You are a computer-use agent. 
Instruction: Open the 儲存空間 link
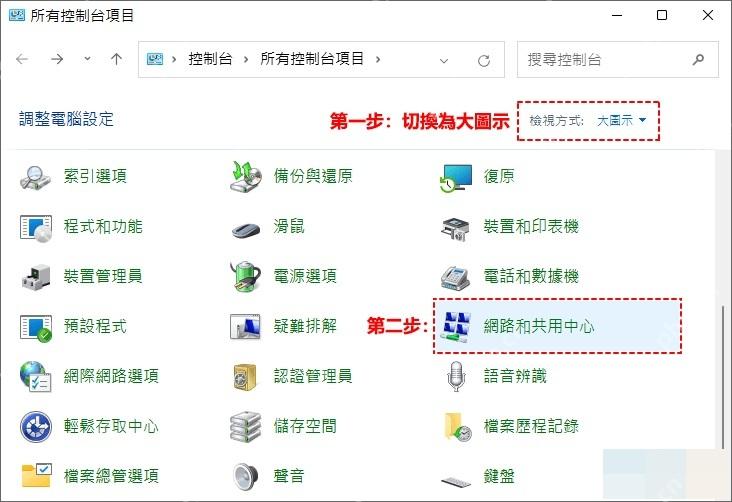coord(305,426)
